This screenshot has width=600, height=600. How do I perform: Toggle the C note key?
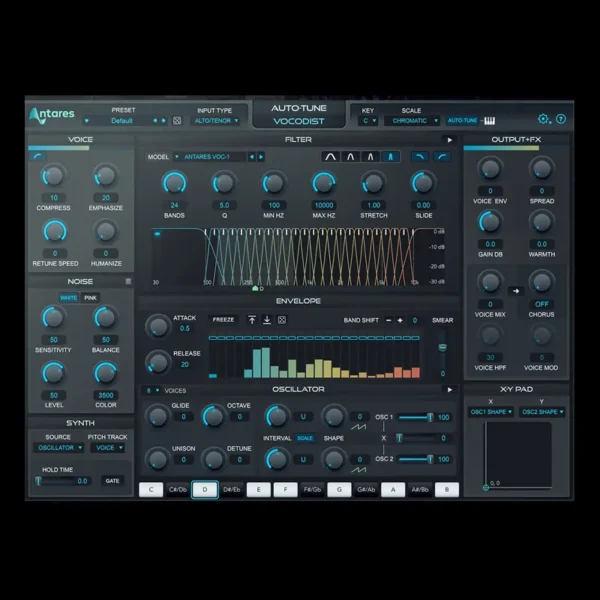click(151, 490)
